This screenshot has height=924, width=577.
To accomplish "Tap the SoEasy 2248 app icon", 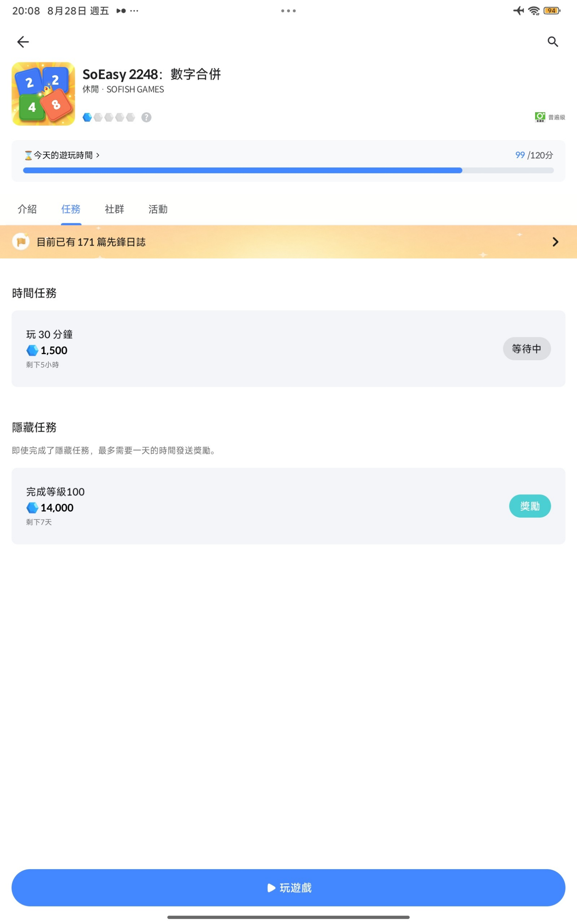I will click(44, 94).
